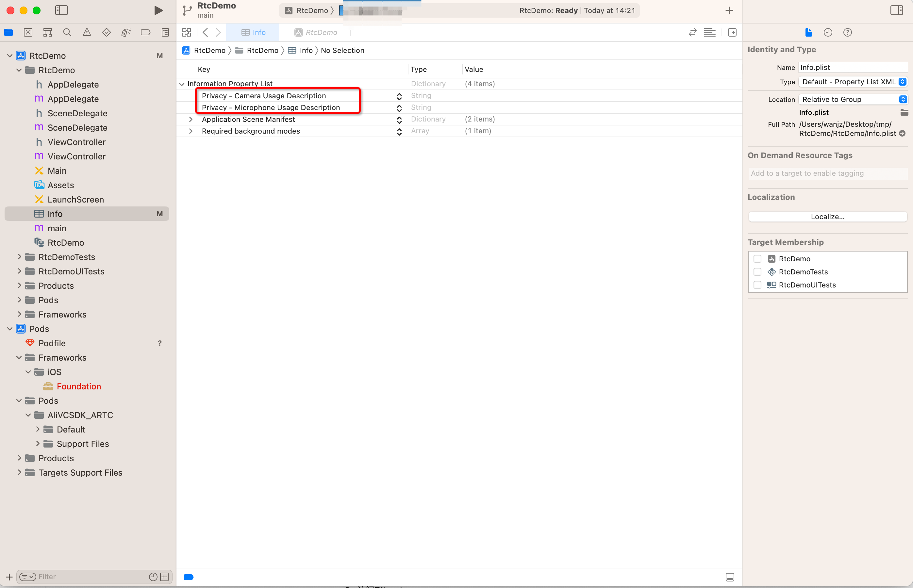The image size is (913, 588).
Task: Select the Podfile in navigator
Action: [52, 343]
